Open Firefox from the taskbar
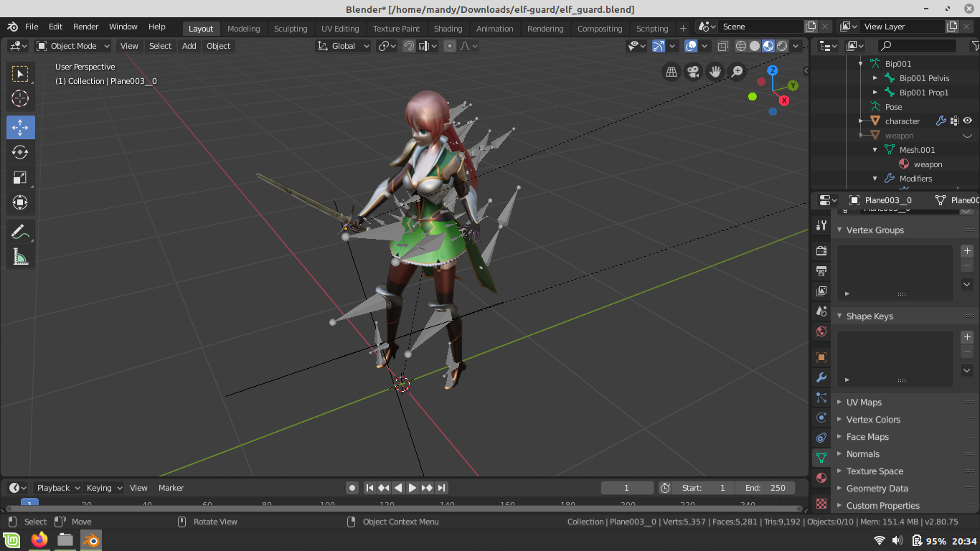 pyautogui.click(x=39, y=540)
